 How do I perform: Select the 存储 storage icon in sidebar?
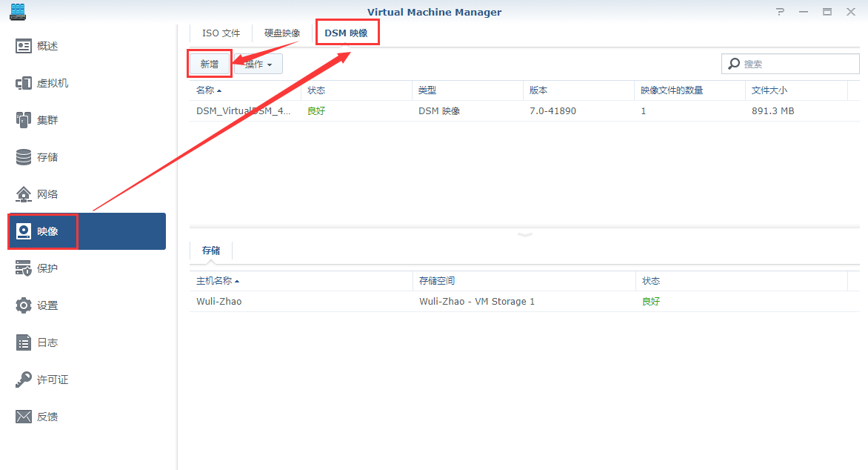pos(23,157)
